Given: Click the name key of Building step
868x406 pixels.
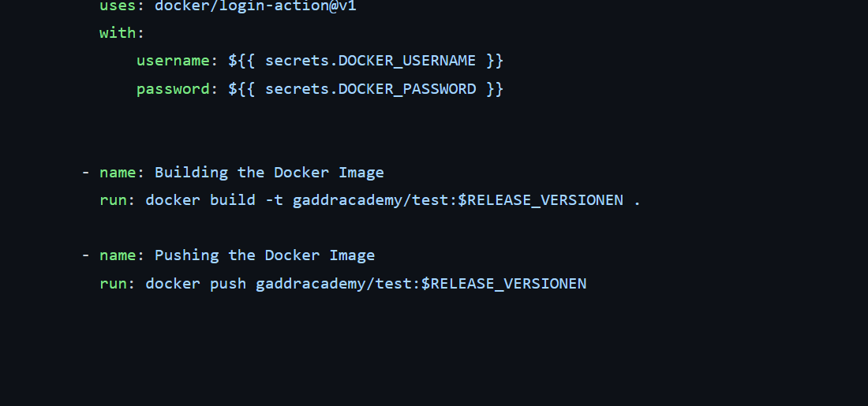Looking at the screenshot, I should click(118, 172).
